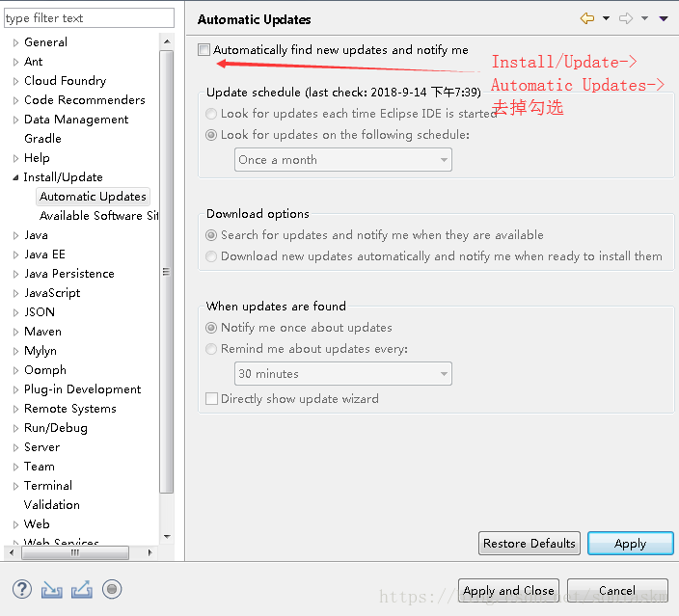The image size is (679, 616).
Task: Open the Back history dropdown arrow
Action: [607, 18]
